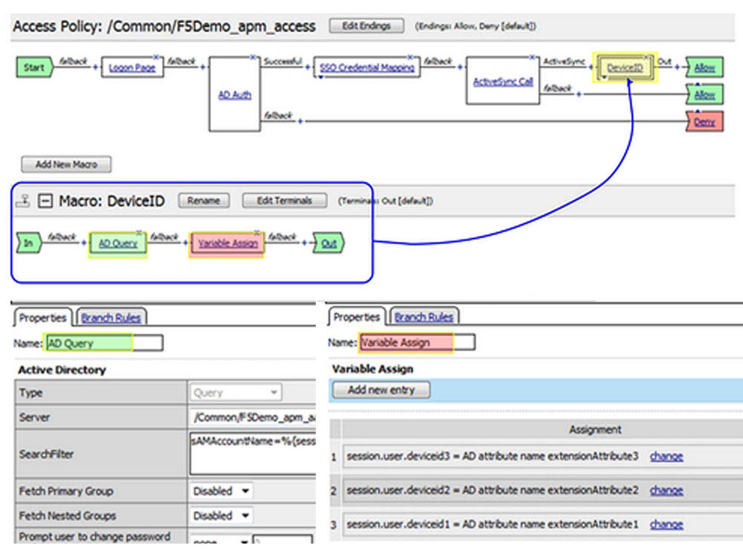Image resolution: width=743 pixels, height=560 pixels.
Task: Click the Add New Macro button
Action: click(66, 164)
